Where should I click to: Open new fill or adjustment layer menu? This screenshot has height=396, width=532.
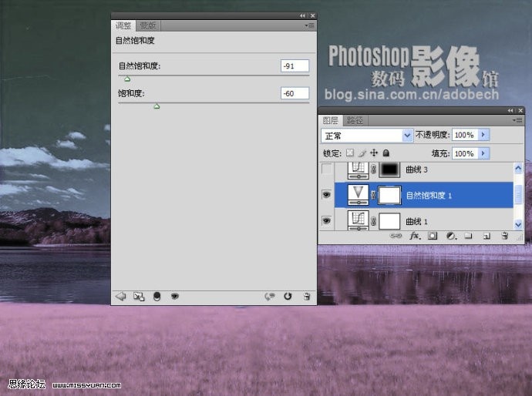coord(451,236)
